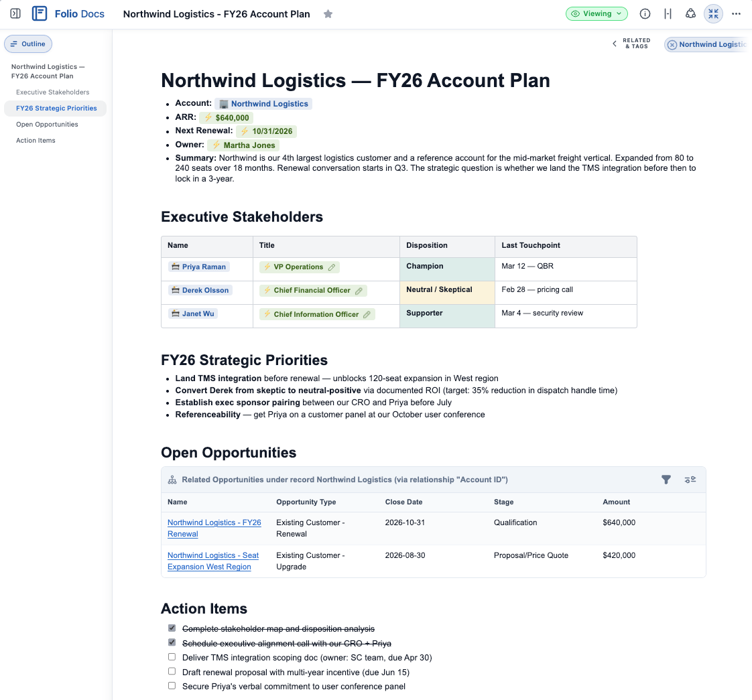The height and width of the screenshot is (700, 752).
Task: Click the view settings icon in Opportunities header
Action: 690,480
